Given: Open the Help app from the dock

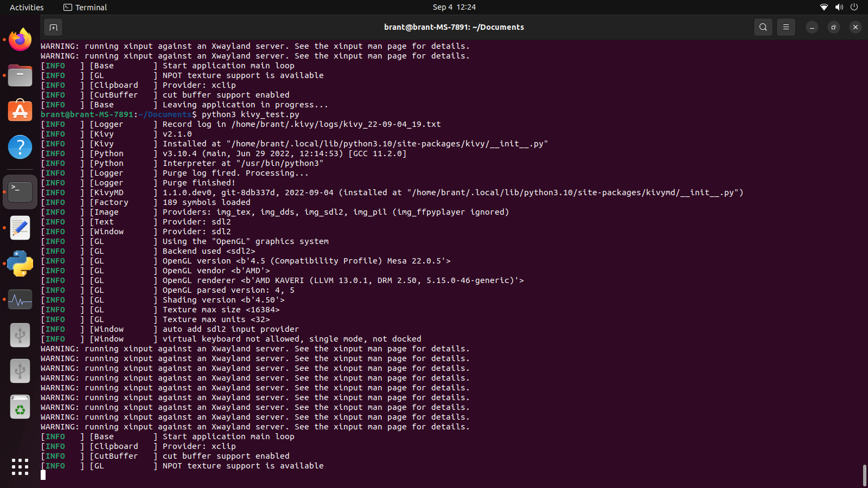Looking at the screenshot, I should coord(20,147).
